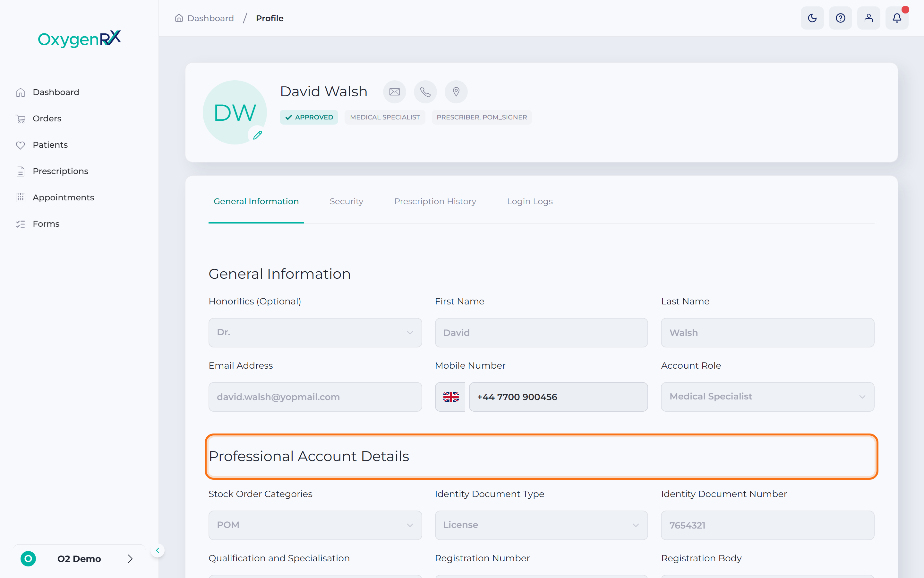Click the David Walsh name heading
The width and height of the screenshot is (924, 578).
click(x=323, y=92)
